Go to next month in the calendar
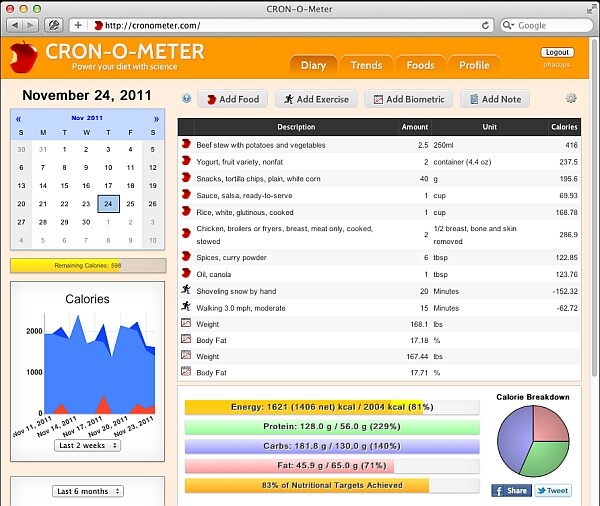The image size is (600, 506). coord(156,119)
